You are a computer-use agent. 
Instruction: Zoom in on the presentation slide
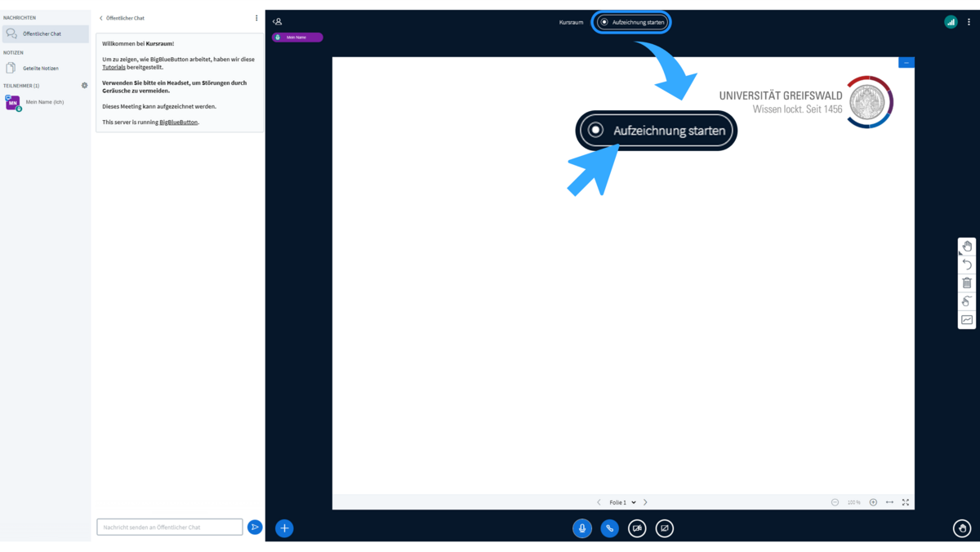[873, 502]
